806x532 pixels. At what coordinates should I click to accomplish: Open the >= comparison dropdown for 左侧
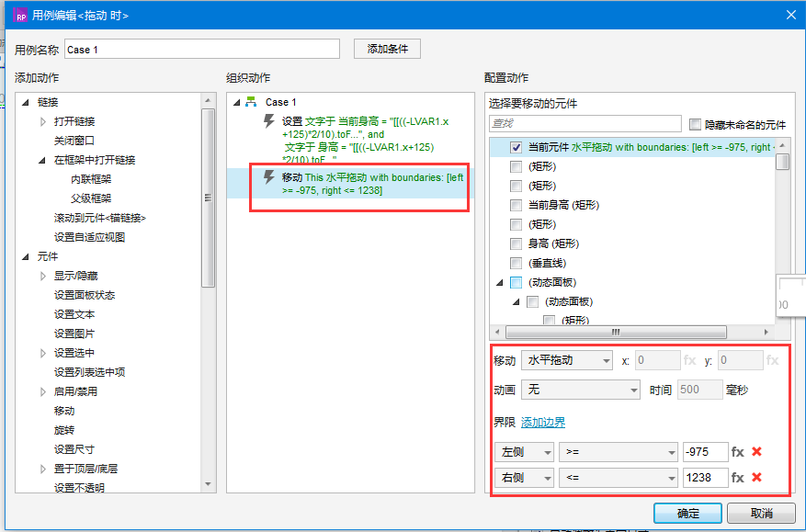click(619, 452)
